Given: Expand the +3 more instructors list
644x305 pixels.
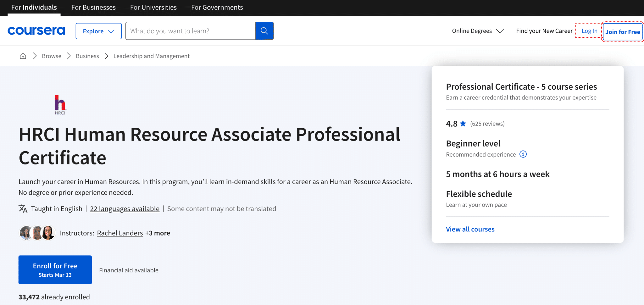Looking at the screenshot, I should click(x=158, y=233).
